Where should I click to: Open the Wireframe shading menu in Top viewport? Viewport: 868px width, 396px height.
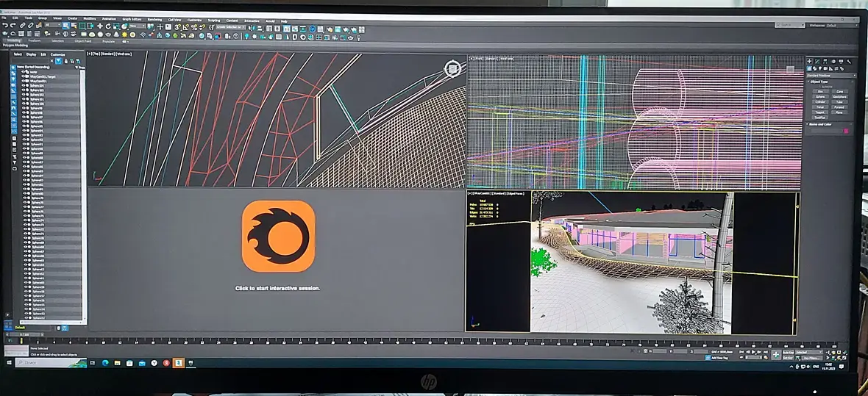(x=123, y=54)
